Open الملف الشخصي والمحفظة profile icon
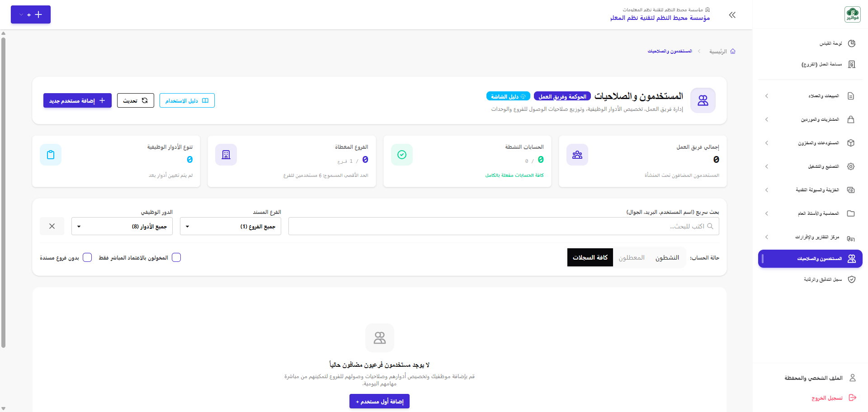The height and width of the screenshot is (412, 868). [853, 378]
